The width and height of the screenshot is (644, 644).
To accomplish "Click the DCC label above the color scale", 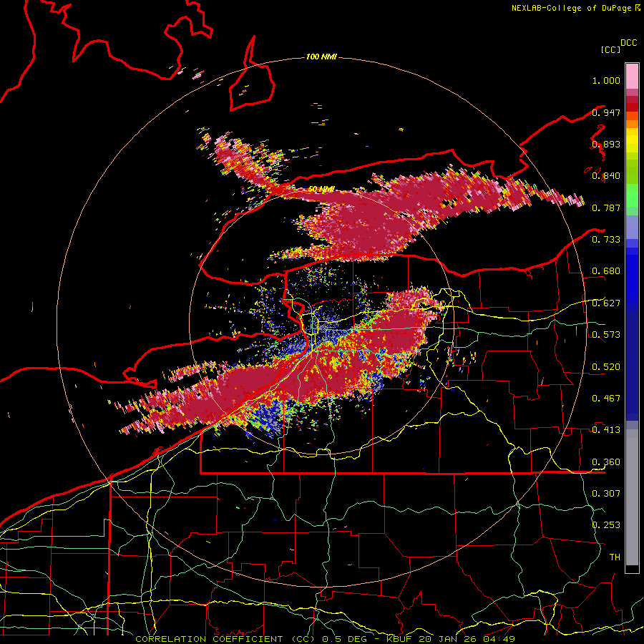I will coord(629,43).
